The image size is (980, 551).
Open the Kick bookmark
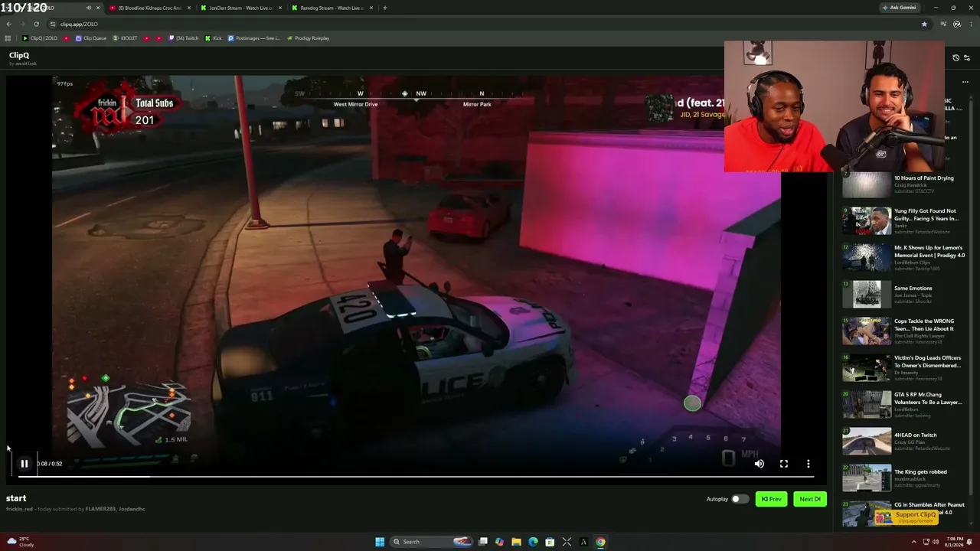pyautogui.click(x=214, y=38)
